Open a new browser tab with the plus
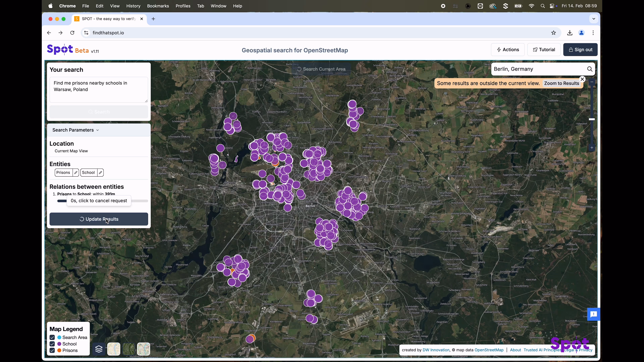The width and height of the screenshot is (644, 362). (153, 19)
